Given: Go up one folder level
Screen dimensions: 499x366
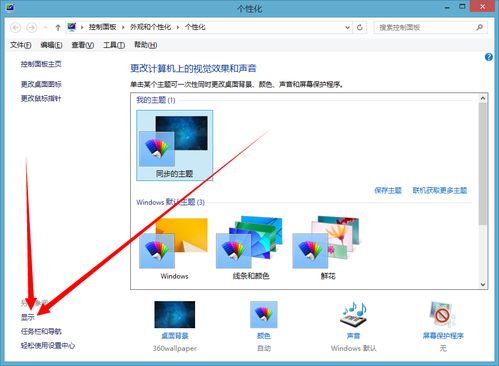Looking at the screenshot, I should [58, 27].
